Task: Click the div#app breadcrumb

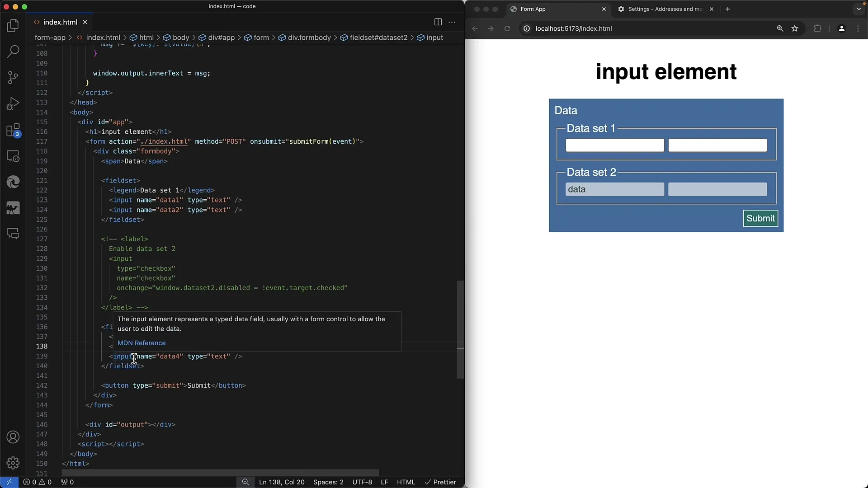Action: [217, 38]
